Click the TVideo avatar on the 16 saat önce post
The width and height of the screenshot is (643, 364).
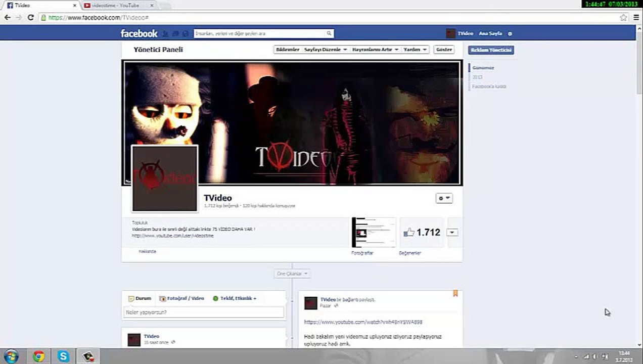pos(134,339)
